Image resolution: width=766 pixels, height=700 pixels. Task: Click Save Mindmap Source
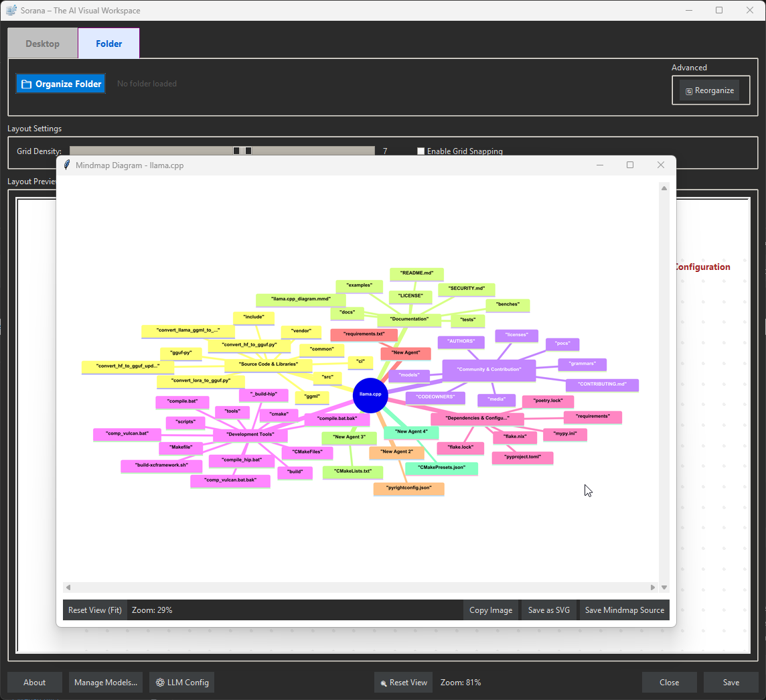[624, 610]
